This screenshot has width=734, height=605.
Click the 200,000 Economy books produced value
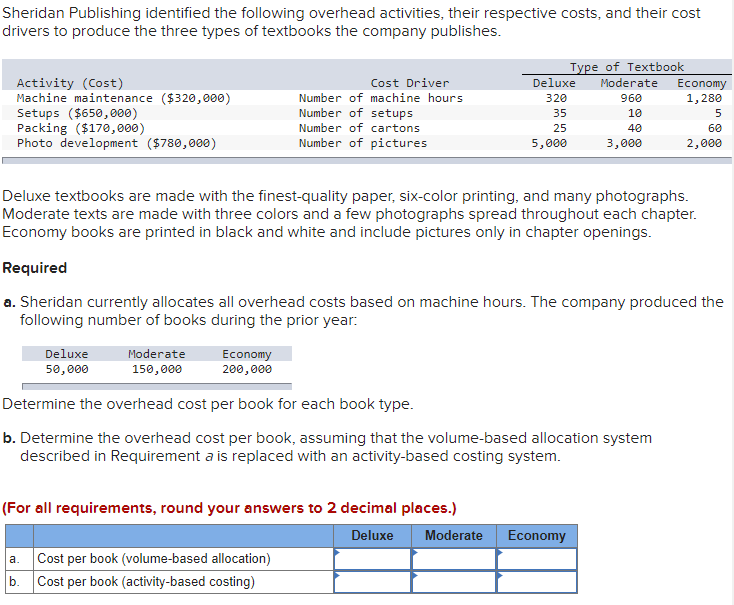point(247,369)
